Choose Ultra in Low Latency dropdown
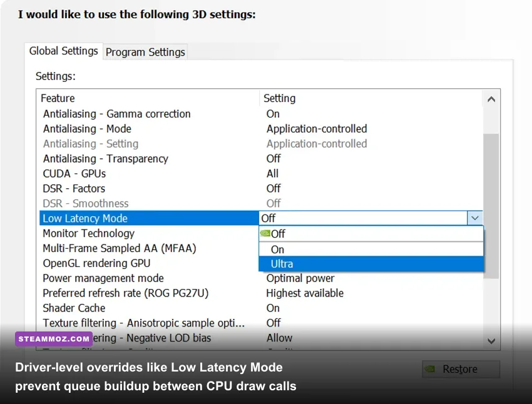The width and height of the screenshot is (532, 404). point(371,264)
